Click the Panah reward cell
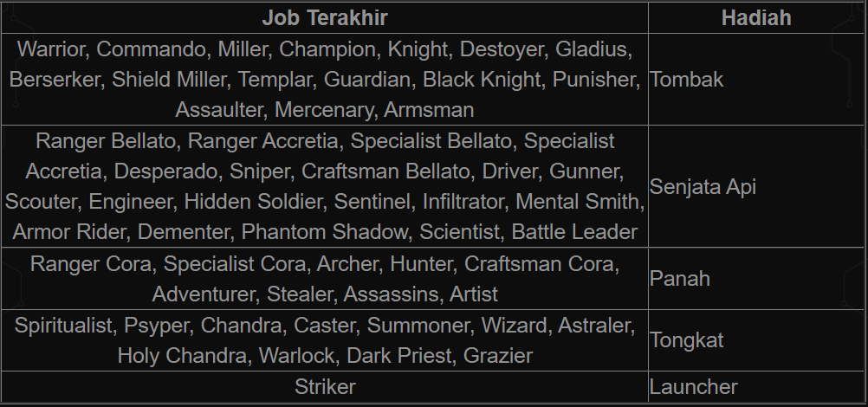Screen dimensions: 868x407 tap(680, 279)
